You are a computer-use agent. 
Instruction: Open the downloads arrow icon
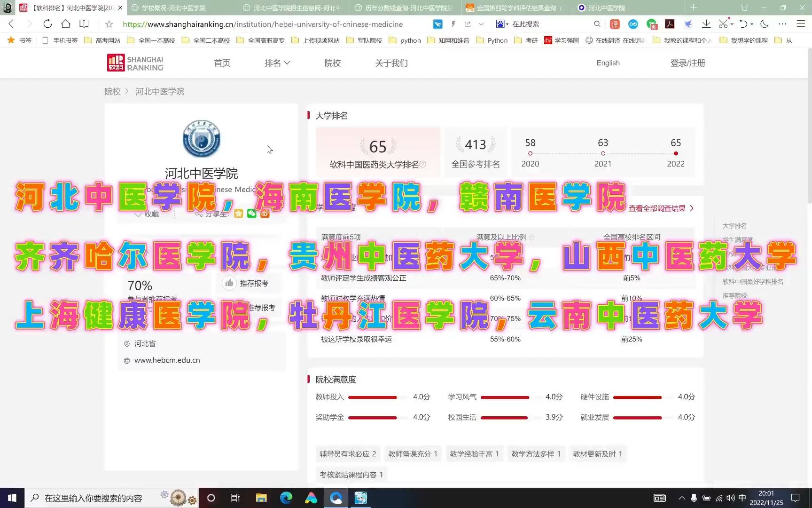(706, 24)
